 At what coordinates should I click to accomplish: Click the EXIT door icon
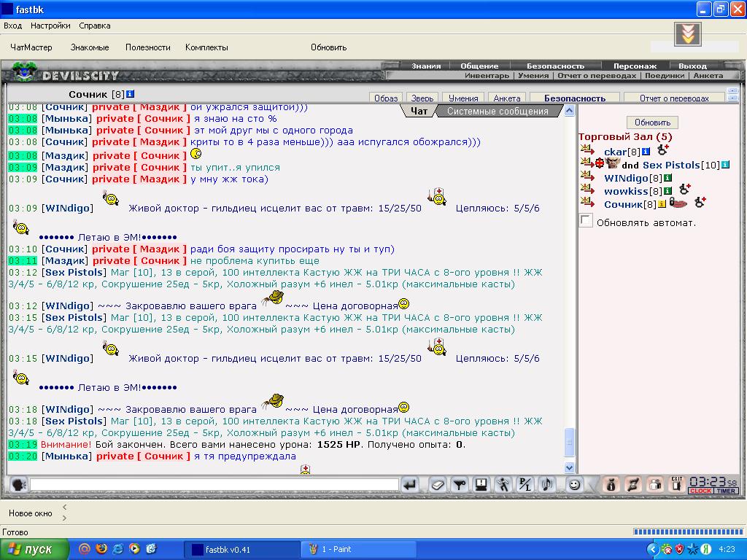676,484
